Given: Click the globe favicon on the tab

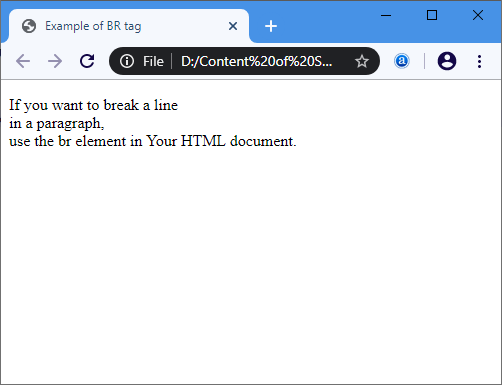Looking at the screenshot, I should pyautogui.click(x=29, y=26).
